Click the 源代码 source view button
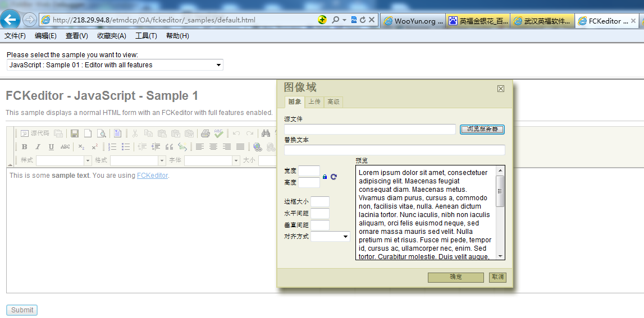644x318 pixels. pyautogui.click(x=35, y=133)
